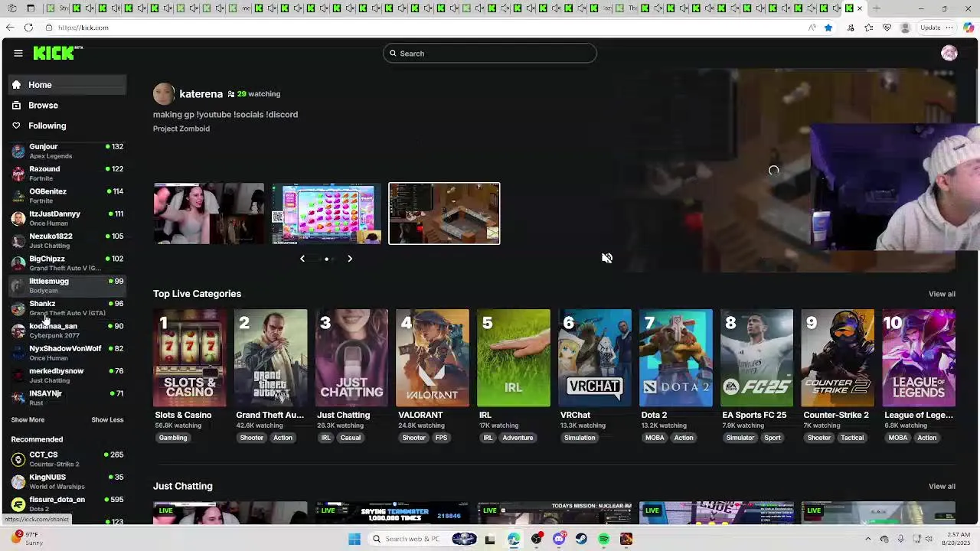Image resolution: width=980 pixels, height=551 pixels.
Task: Select the slots game featured thumbnail
Action: point(326,214)
